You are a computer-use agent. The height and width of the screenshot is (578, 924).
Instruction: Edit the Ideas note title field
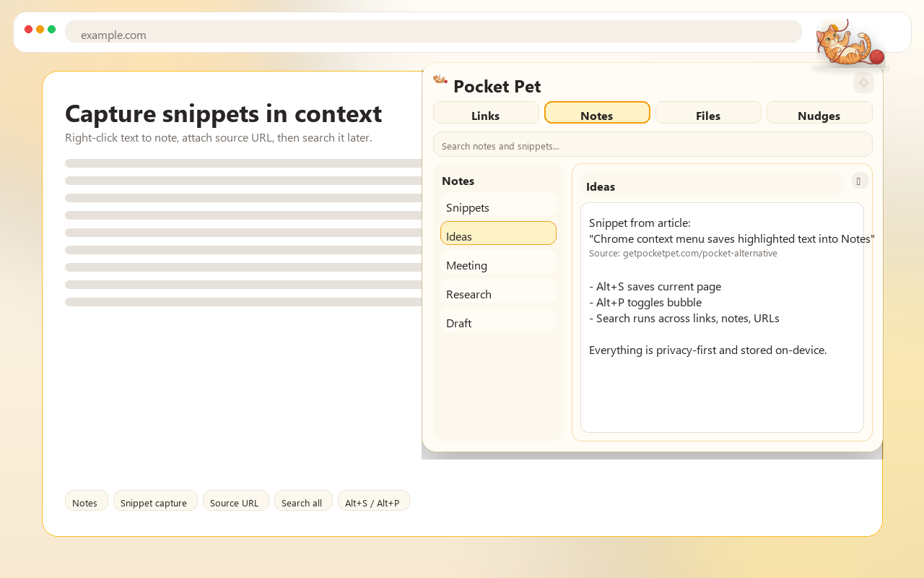712,184
